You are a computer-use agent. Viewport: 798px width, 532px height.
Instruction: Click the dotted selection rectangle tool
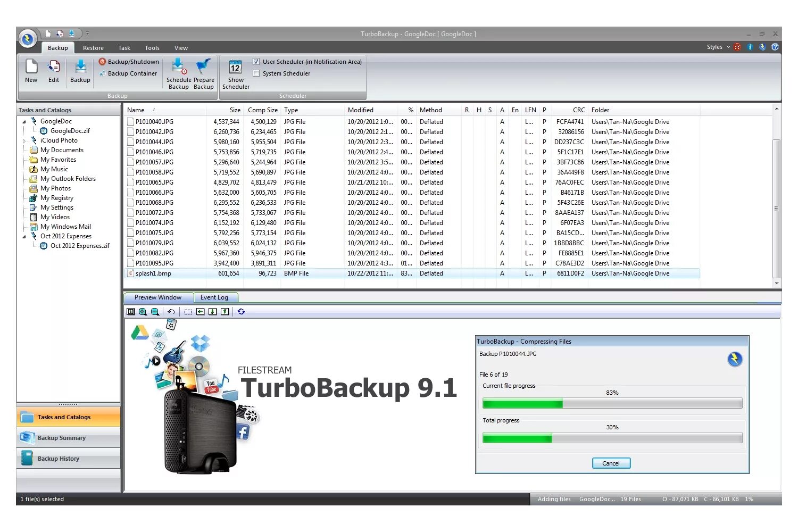coord(188,312)
